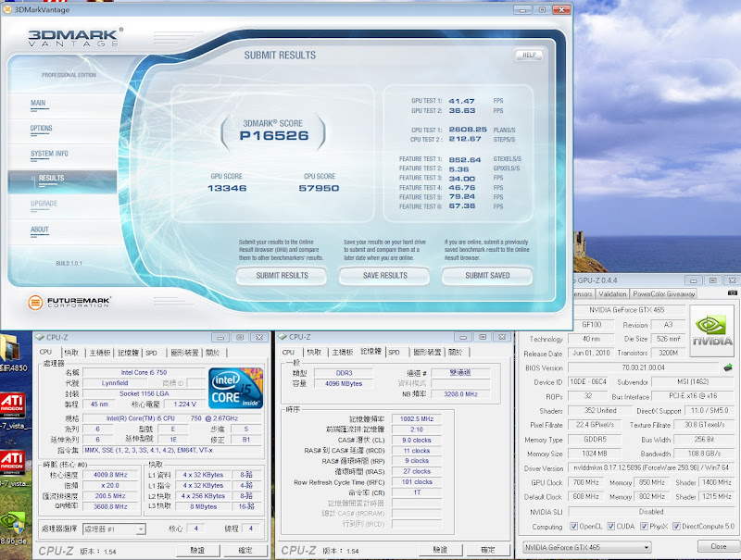The height and width of the screenshot is (560, 741).
Task: Toggle the CUDA checkbox in GPU-Z
Action: pos(611,526)
